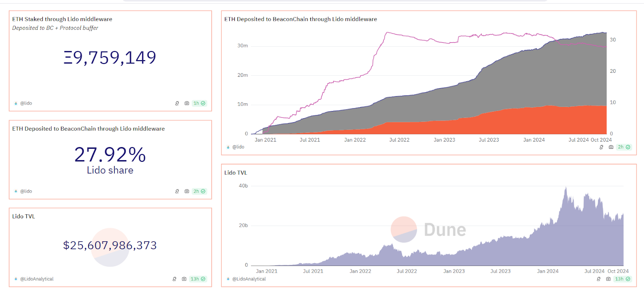Open query icon in Lido TVL counter panel
Image resolution: width=644 pixels, height=294 pixels.
(x=174, y=279)
